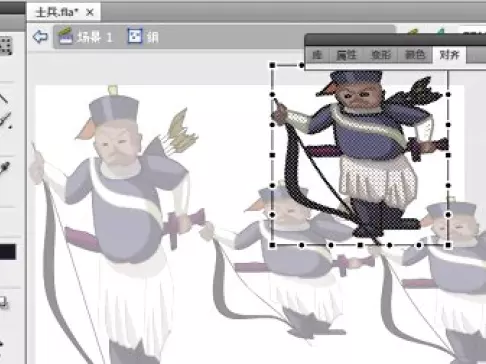Viewport: 486px width, 364px height.
Task: Open the Edit Symbols icon top right
Action: coord(441,32)
